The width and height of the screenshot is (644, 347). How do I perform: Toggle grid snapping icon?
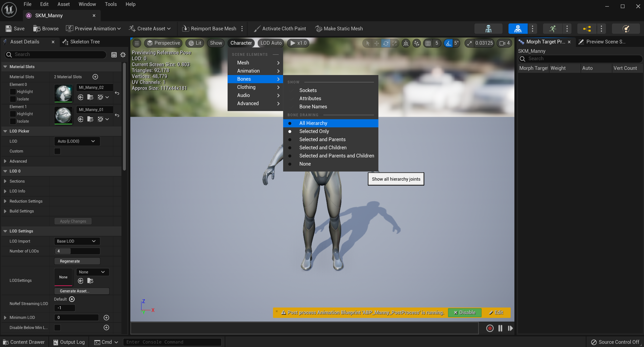428,43
